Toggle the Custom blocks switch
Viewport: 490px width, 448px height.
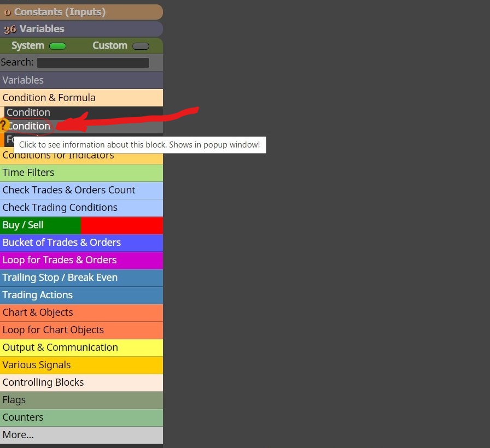pyautogui.click(x=141, y=46)
